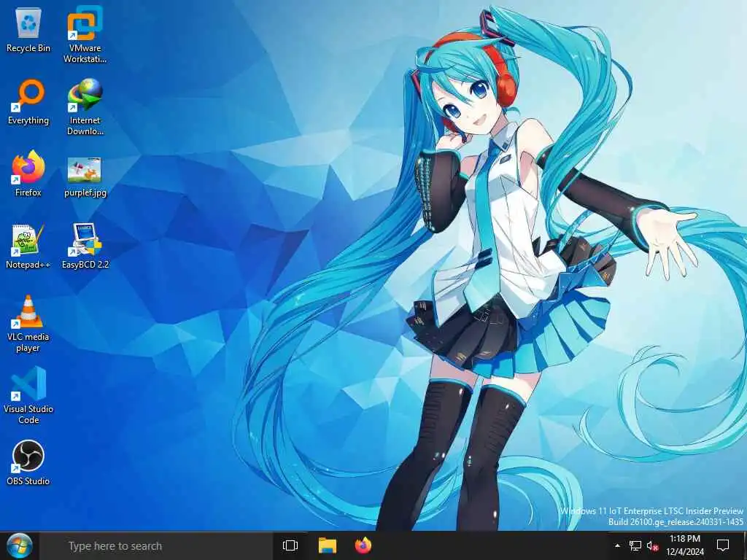This screenshot has height=560, width=747.
Task: Click the Type here to search box
Action: click(156, 545)
